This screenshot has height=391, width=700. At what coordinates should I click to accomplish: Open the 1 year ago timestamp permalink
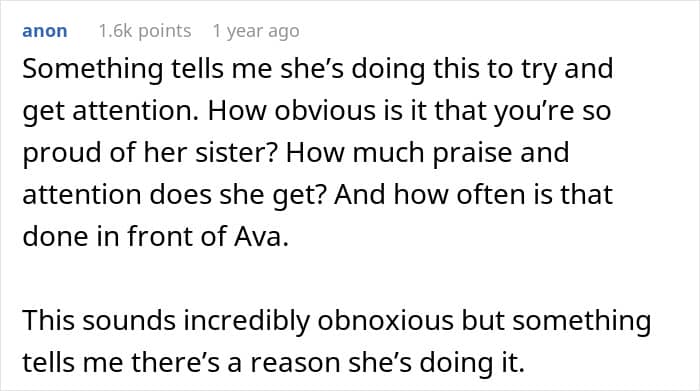click(256, 31)
